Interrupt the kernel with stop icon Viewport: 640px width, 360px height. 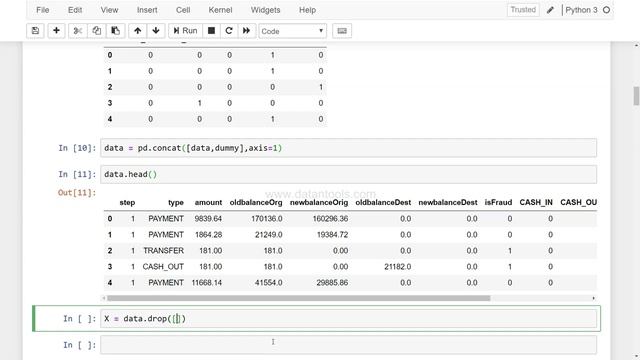pyautogui.click(x=211, y=31)
